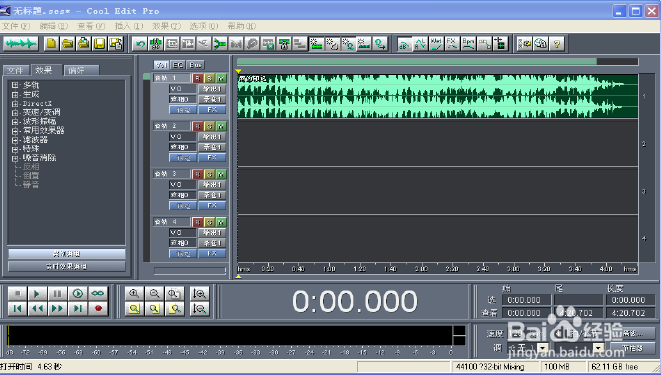
Task: Stop playback in the transport
Action: click(x=17, y=293)
